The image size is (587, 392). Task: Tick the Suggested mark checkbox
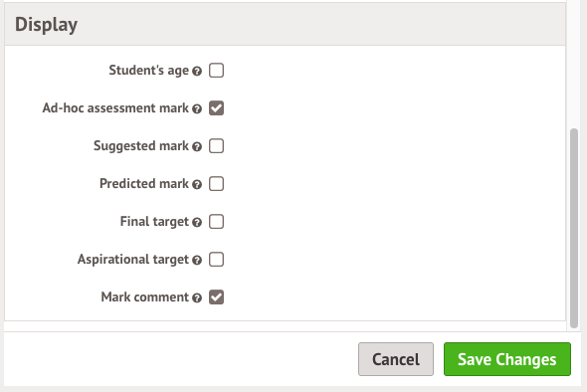[216, 146]
